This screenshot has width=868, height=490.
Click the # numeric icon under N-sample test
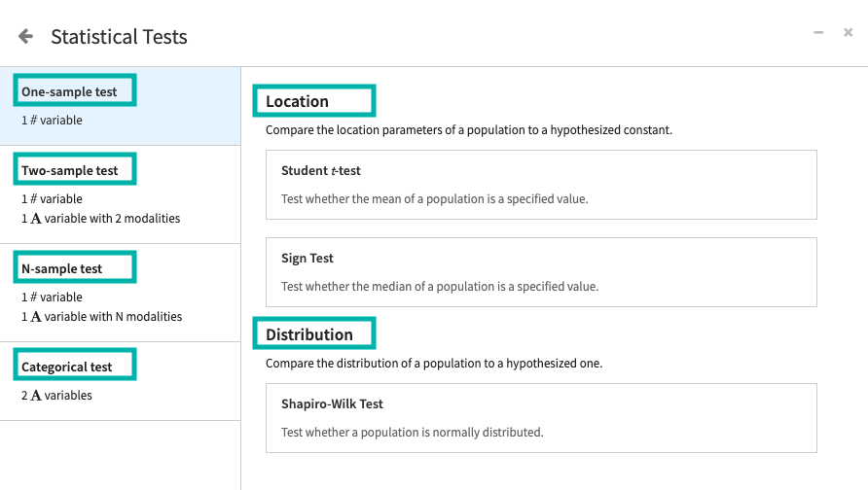pyautogui.click(x=33, y=297)
